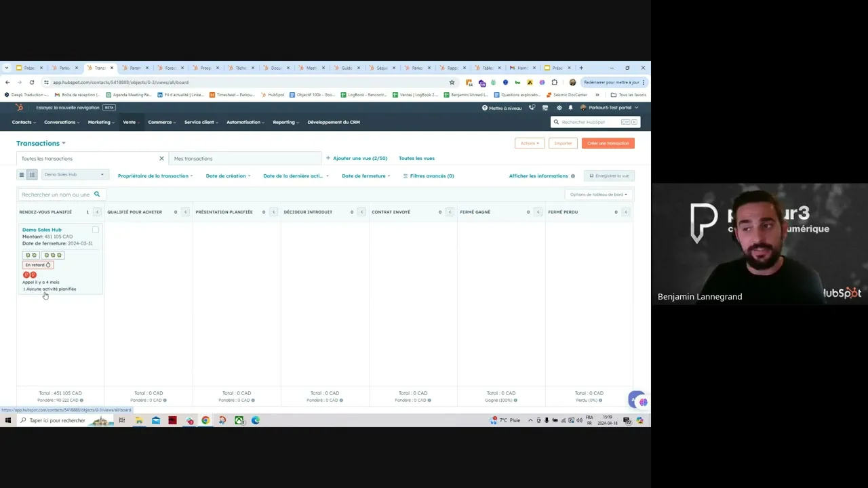Open the Commerce navigation menu
Image resolution: width=868 pixels, height=488 pixels.
click(x=162, y=122)
